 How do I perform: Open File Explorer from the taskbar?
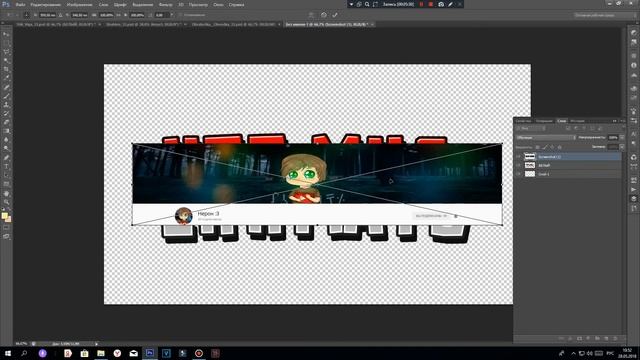[101, 353]
